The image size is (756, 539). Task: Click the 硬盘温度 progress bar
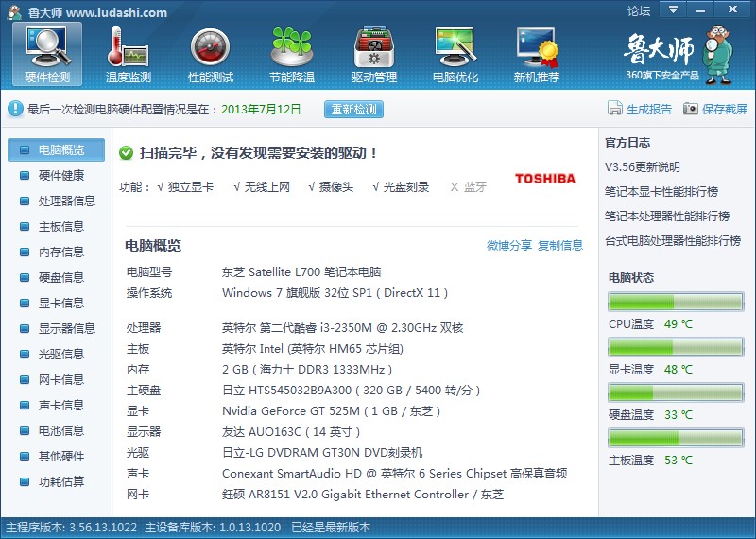click(x=676, y=392)
